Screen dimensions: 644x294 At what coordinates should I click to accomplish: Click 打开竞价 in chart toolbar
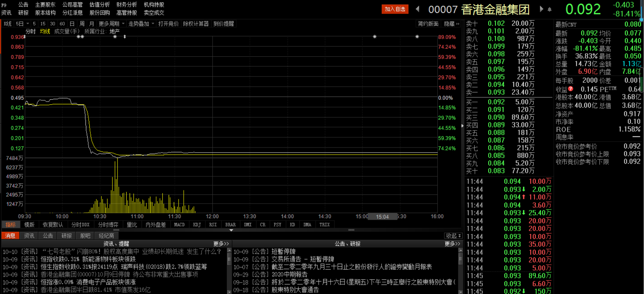click(168, 24)
